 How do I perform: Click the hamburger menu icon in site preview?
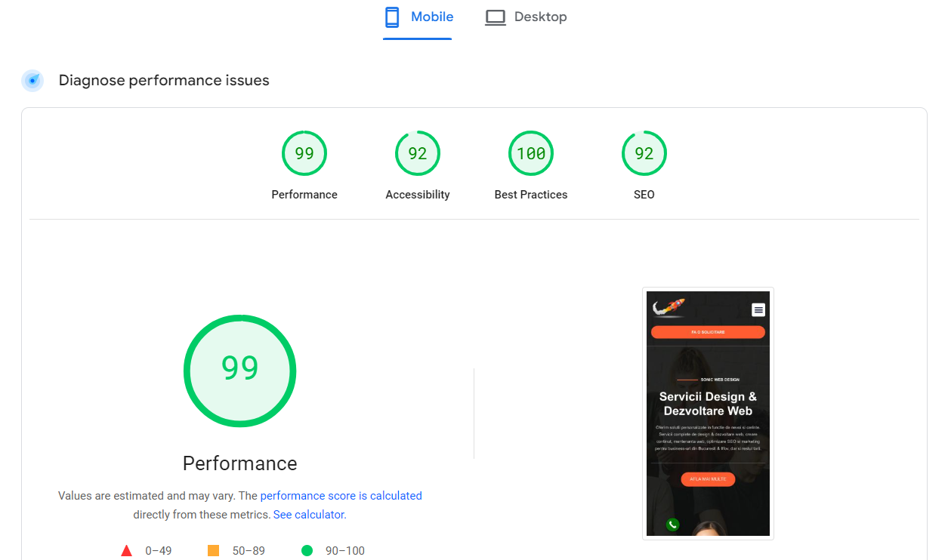[x=758, y=309]
